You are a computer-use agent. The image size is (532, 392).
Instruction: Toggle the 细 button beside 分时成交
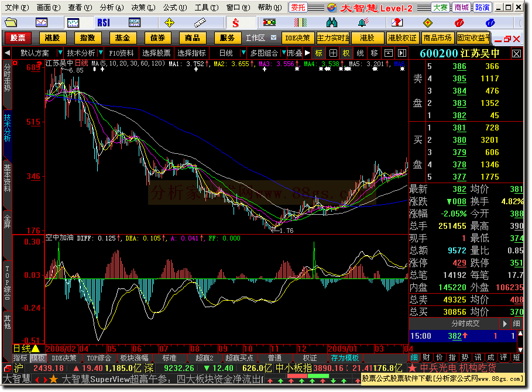click(x=516, y=324)
